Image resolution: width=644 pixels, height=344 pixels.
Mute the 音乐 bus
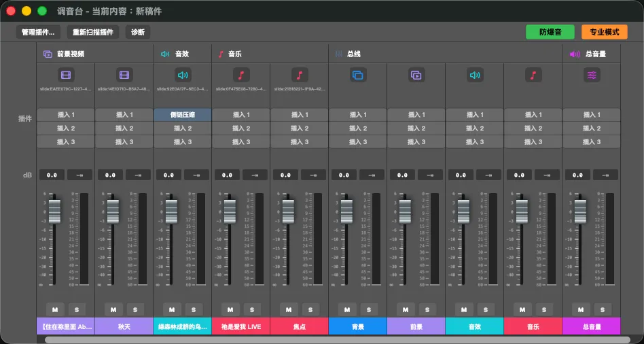coord(522,309)
